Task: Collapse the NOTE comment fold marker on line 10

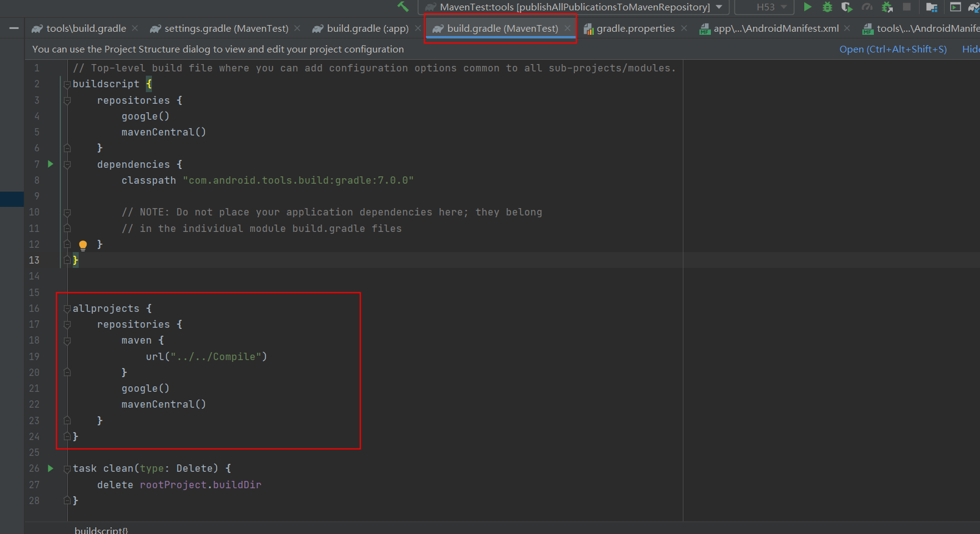Action: [x=67, y=212]
